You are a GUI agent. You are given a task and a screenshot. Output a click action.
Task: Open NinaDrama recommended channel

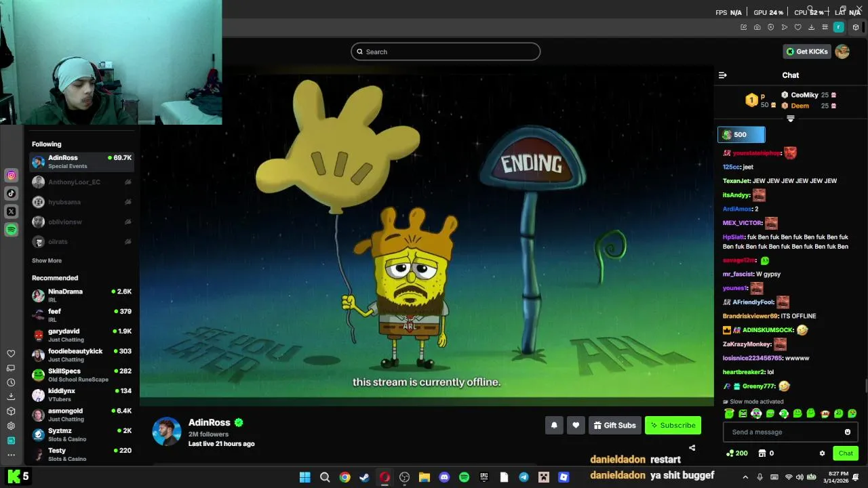(x=81, y=296)
